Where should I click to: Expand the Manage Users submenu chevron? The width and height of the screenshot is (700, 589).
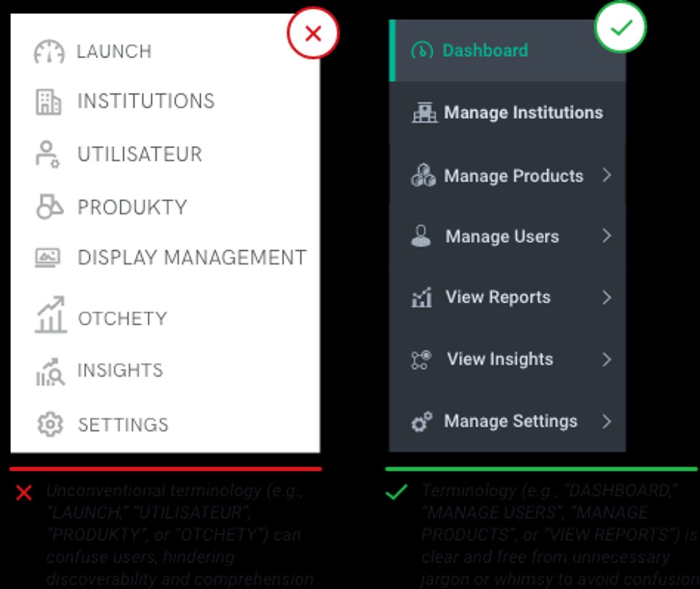[x=607, y=236]
